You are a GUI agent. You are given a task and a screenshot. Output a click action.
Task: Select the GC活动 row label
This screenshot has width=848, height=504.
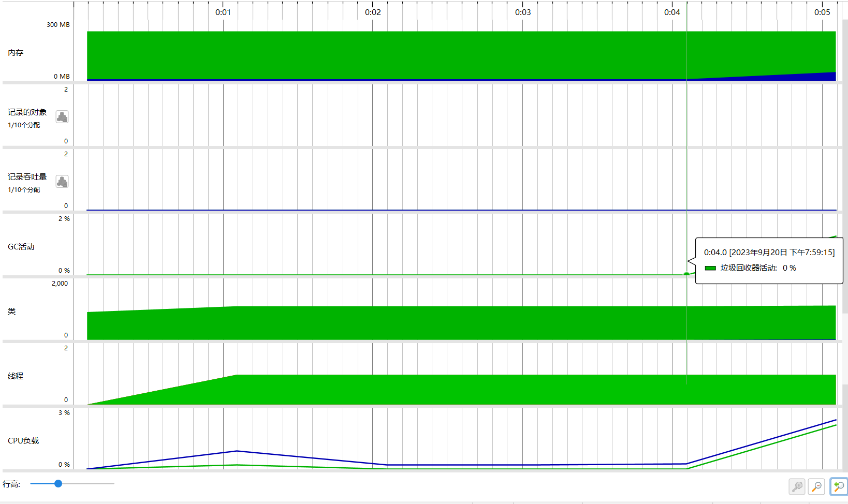click(21, 247)
